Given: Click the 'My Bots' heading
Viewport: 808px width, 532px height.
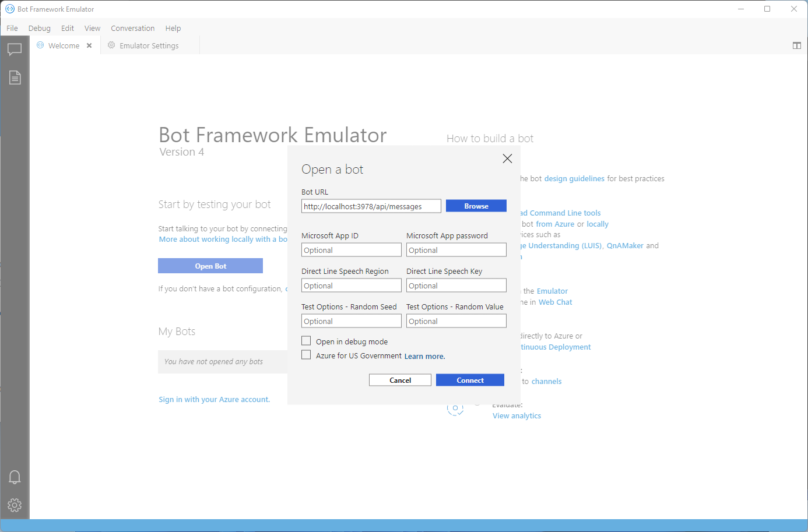Looking at the screenshot, I should click(x=177, y=332).
